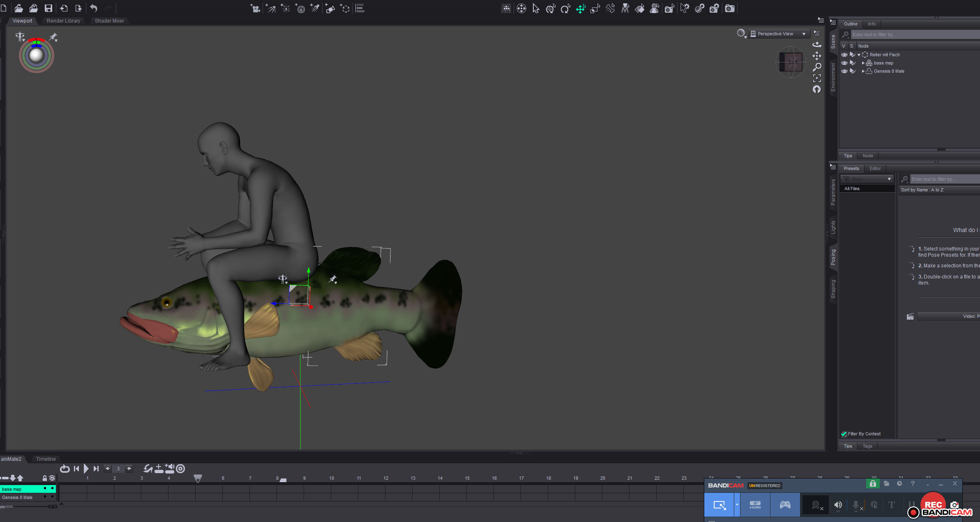This screenshot has width=980, height=522.
Task: Click the Render camera icon
Action: coord(729,9)
